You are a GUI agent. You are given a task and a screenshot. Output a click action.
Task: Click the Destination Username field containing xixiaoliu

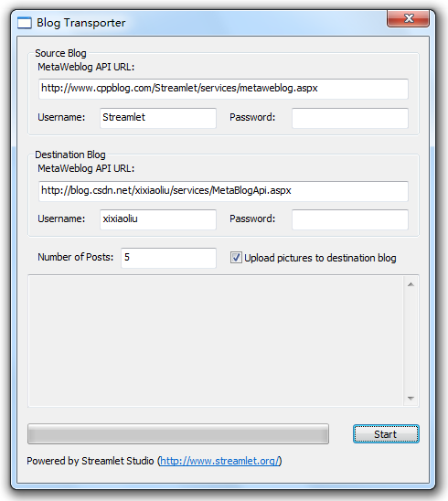158,219
